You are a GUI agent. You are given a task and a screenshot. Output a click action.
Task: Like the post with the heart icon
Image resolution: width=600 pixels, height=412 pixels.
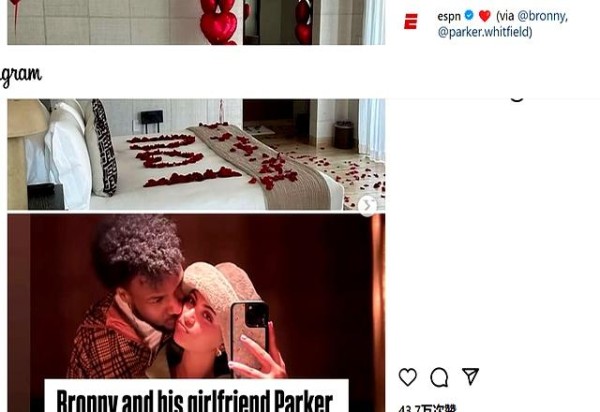(x=408, y=377)
